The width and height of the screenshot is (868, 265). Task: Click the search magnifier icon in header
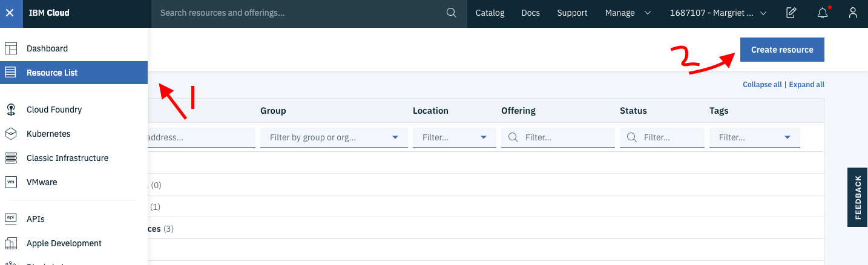click(451, 13)
